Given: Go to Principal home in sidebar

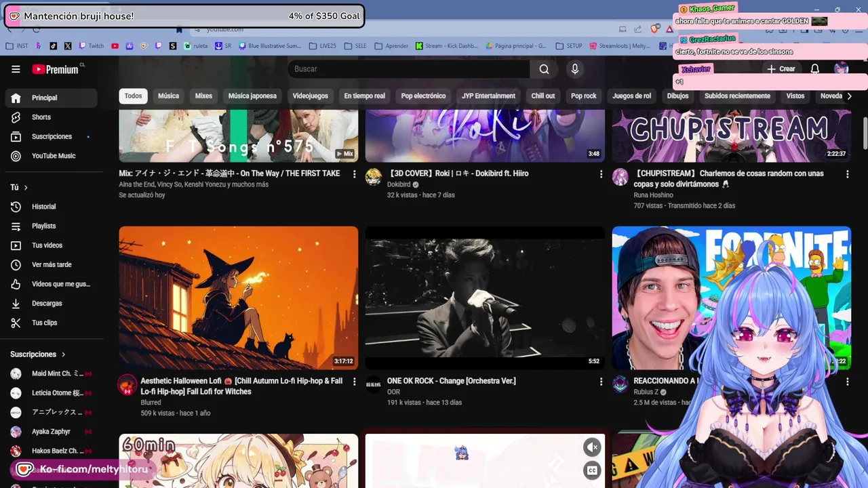Looking at the screenshot, I should 52,98.
